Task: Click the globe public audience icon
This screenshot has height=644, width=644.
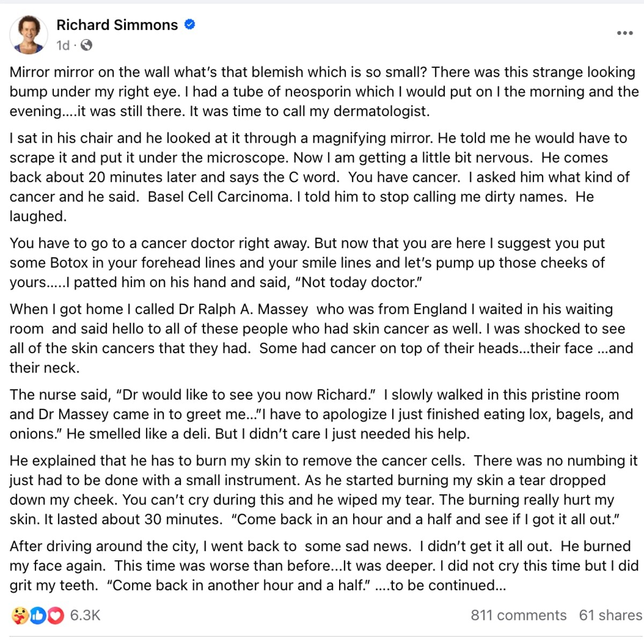Action: [x=86, y=46]
